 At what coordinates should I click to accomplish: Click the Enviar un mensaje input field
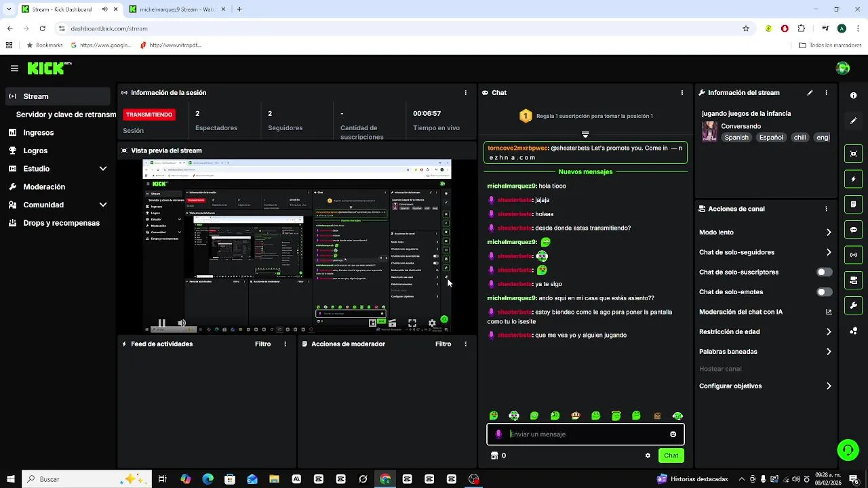585,434
